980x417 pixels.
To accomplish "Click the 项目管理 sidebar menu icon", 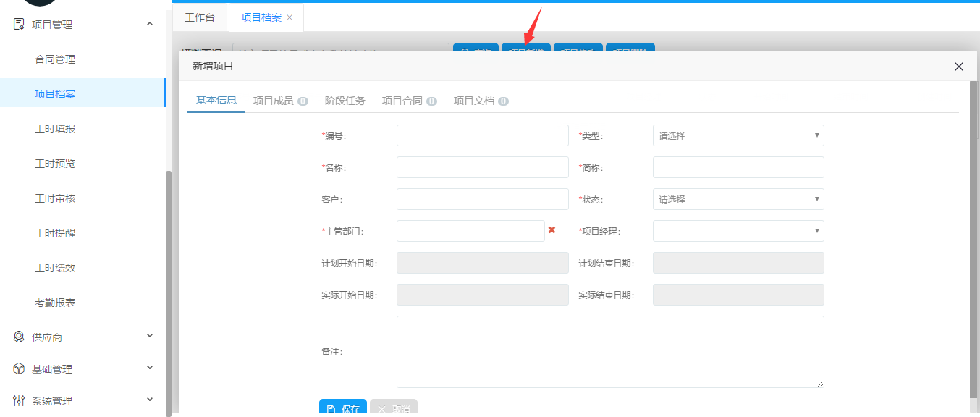I will pos(19,24).
